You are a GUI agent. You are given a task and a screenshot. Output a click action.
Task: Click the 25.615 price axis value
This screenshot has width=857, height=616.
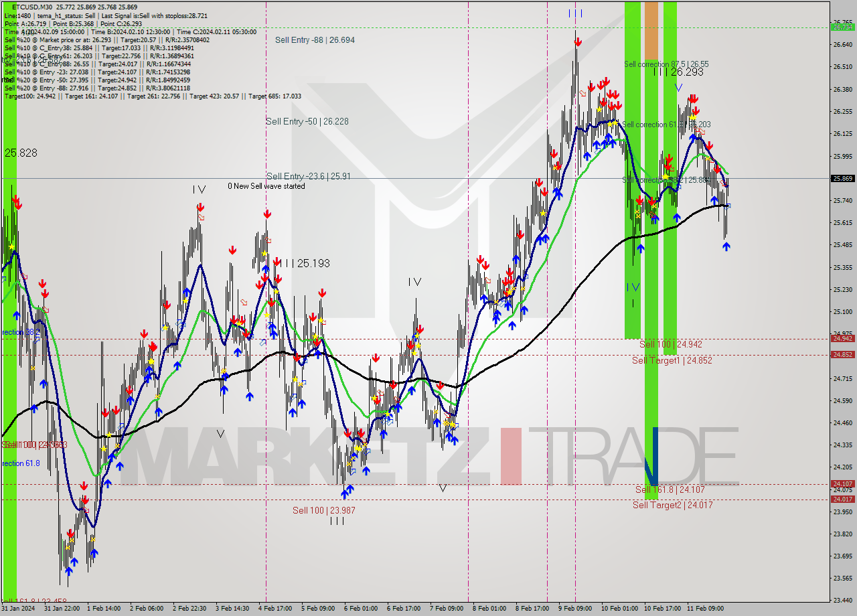[842, 223]
